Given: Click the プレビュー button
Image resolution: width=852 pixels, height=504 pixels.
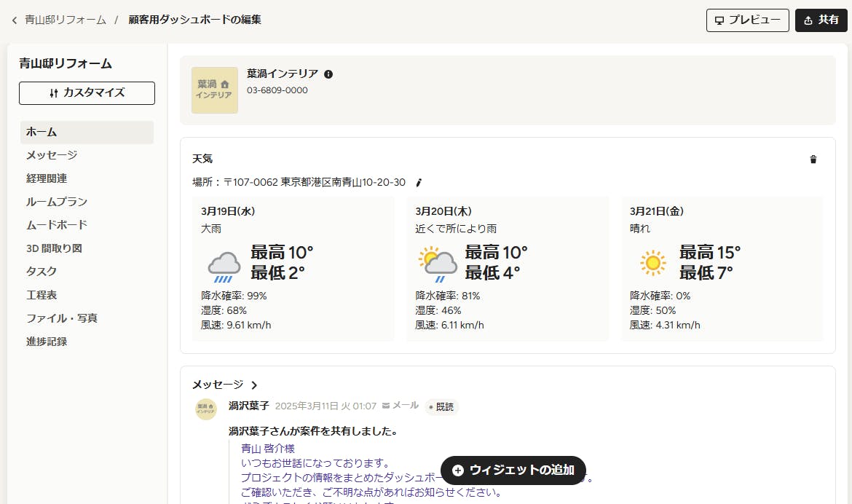Looking at the screenshot, I should [747, 20].
